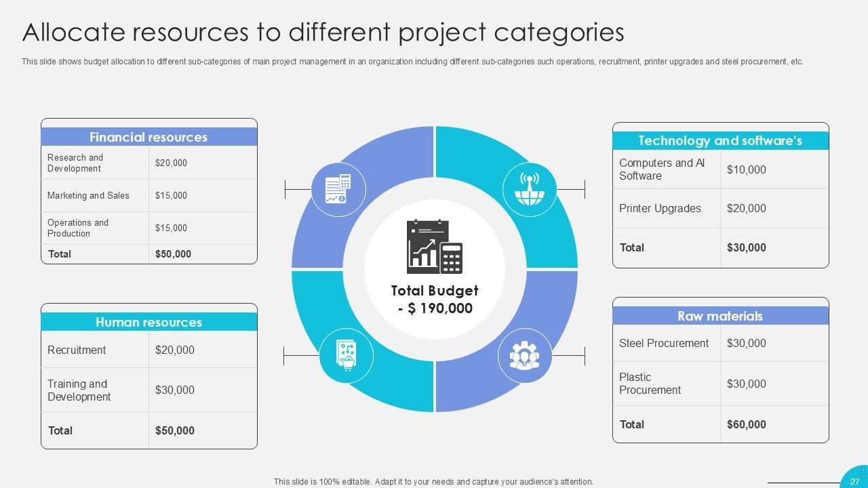868x488 pixels.
Task: Click the $30,000 value for Steel Procurement
Action: click(x=747, y=343)
